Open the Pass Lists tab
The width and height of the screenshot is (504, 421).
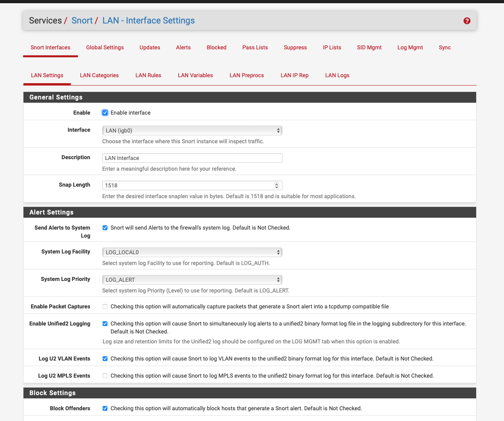point(255,47)
